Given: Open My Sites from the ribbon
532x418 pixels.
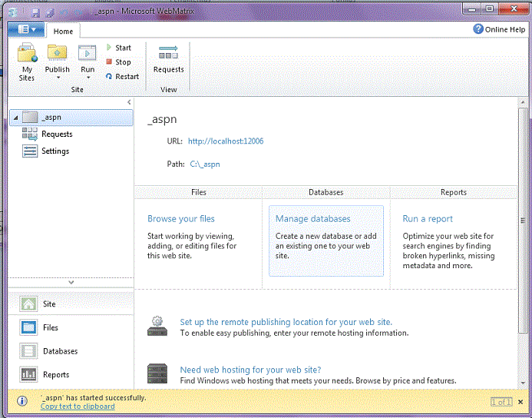Looking at the screenshot, I should [x=27, y=62].
